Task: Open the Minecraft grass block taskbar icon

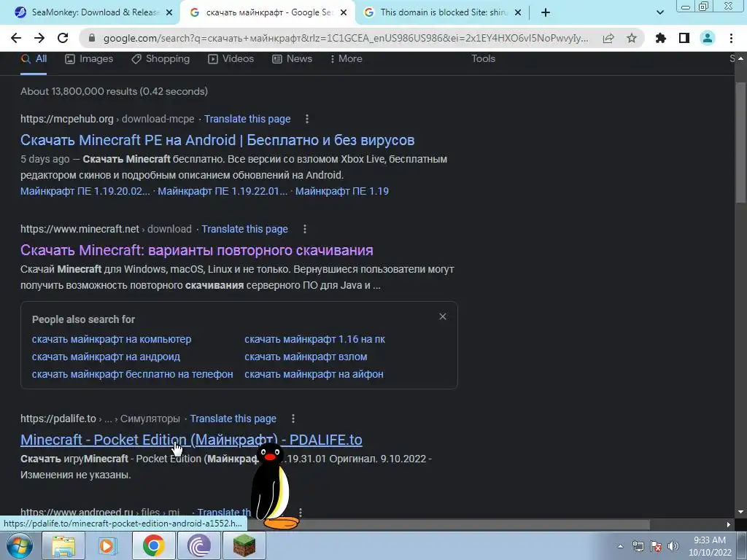Action: pyautogui.click(x=244, y=545)
